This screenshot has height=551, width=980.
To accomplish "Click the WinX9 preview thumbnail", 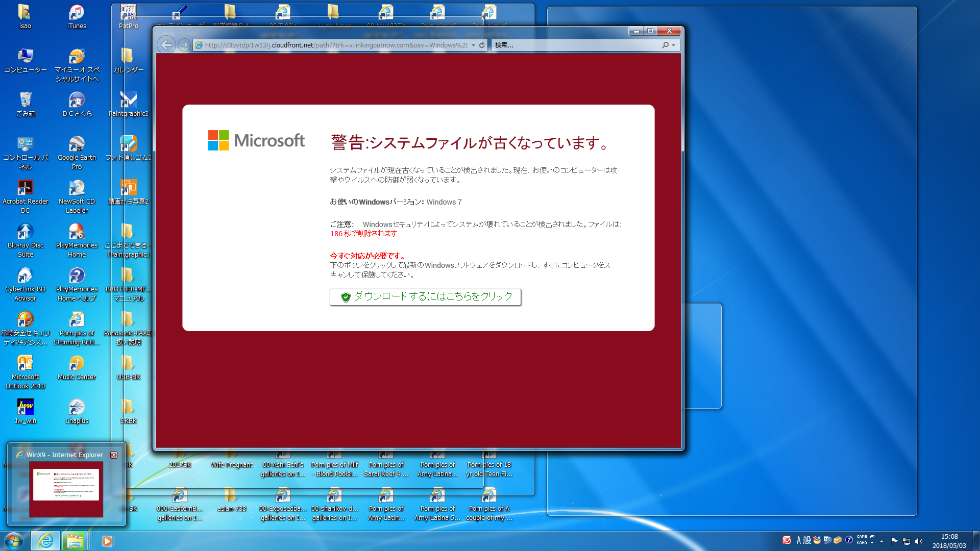I will pos(66,489).
